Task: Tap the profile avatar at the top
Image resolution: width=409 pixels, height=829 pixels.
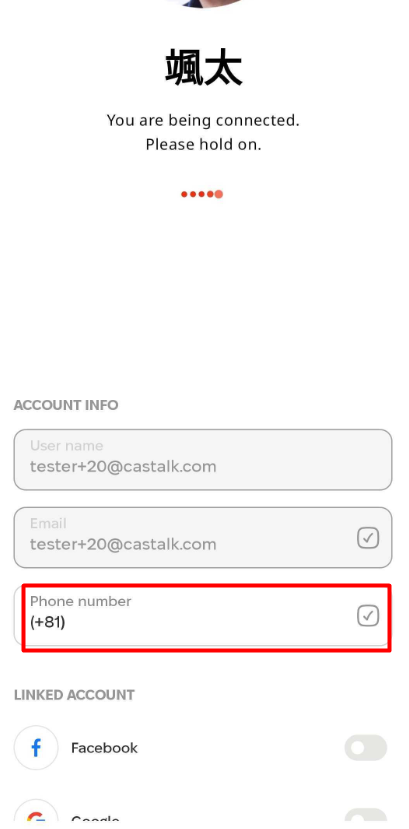Action: point(203,4)
